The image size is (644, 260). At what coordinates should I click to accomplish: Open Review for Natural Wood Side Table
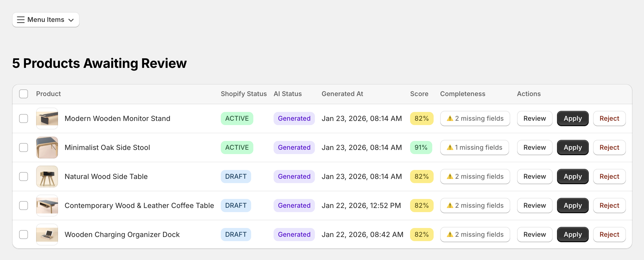tap(534, 177)
